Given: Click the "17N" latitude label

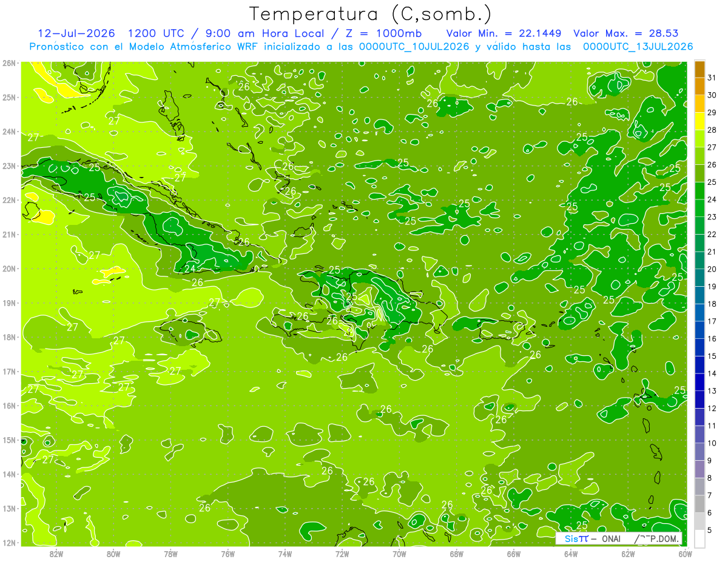Looking at the screenshot, I should [8, 371].
